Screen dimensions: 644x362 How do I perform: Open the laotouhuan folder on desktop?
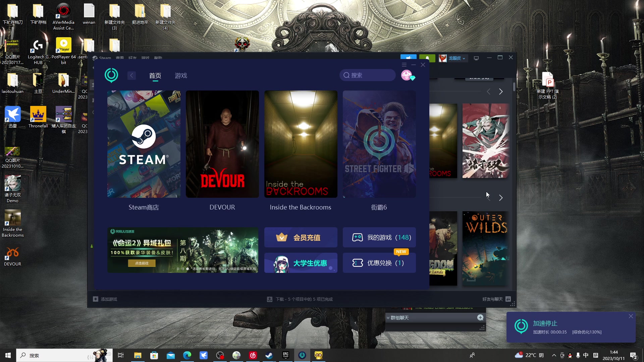[x=13, y=83]
